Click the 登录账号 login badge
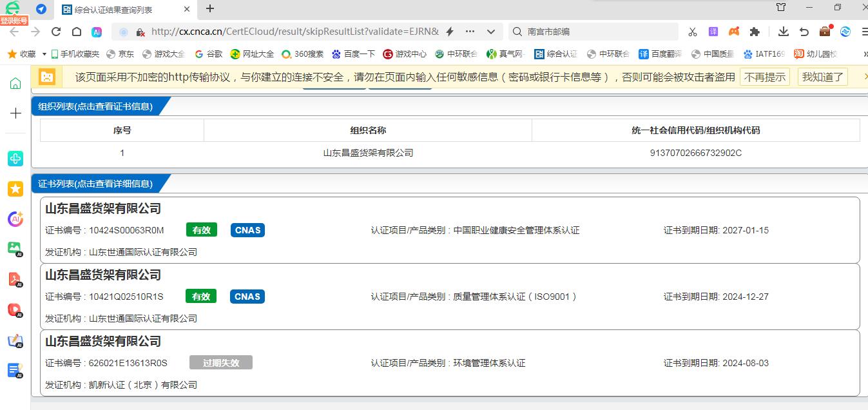Viewport: 868px width, 410px height. 14,21
